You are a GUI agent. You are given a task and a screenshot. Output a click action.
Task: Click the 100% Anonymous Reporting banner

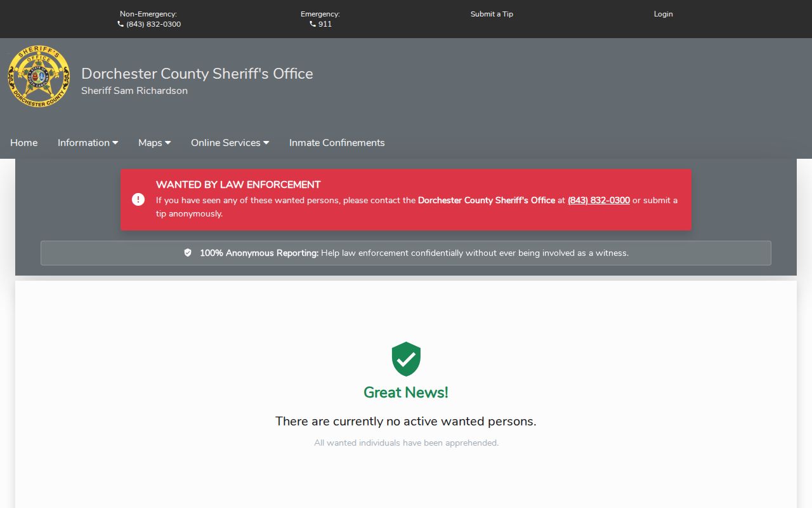pos(406,253)
